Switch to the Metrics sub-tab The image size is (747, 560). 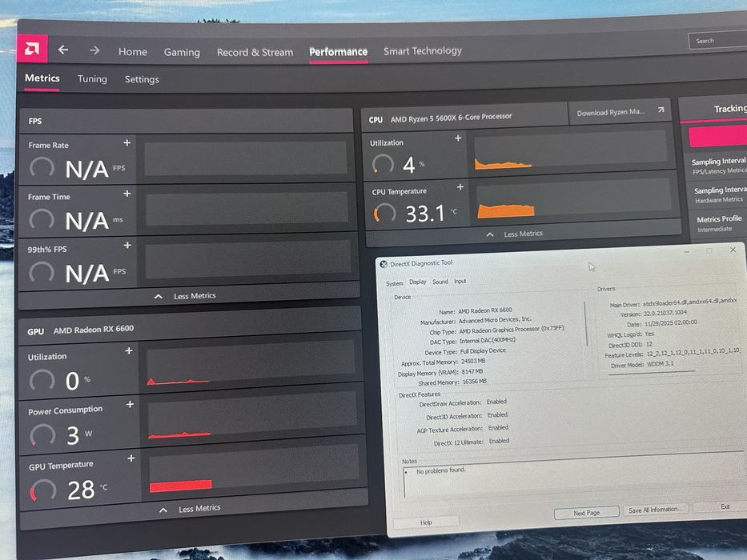click(42, 78)
